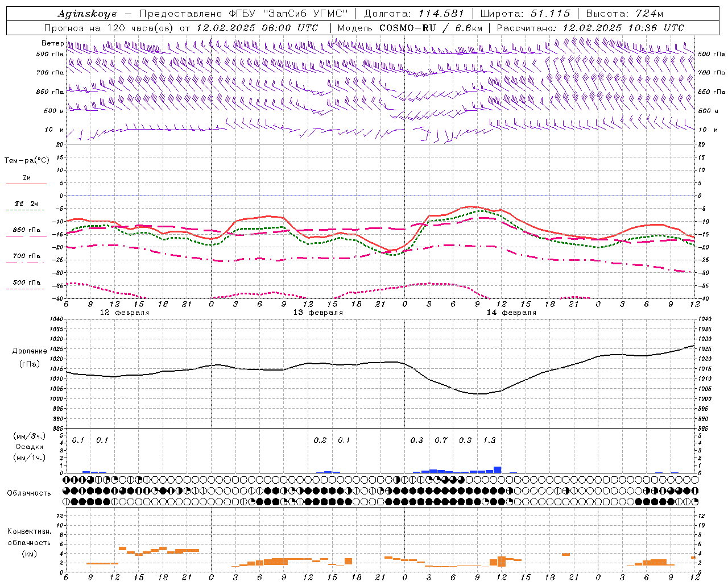Click the 'Td 2м' dew point legend label
The height and width of the screenshot is (582, 728).
(26, 203)
